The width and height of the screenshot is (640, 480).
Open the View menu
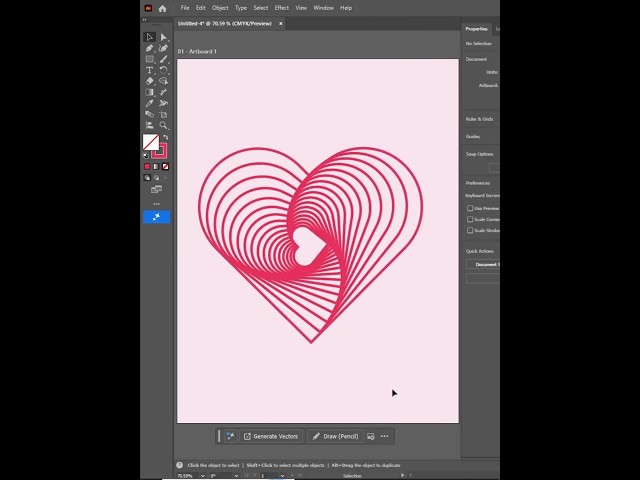[301, 8]
